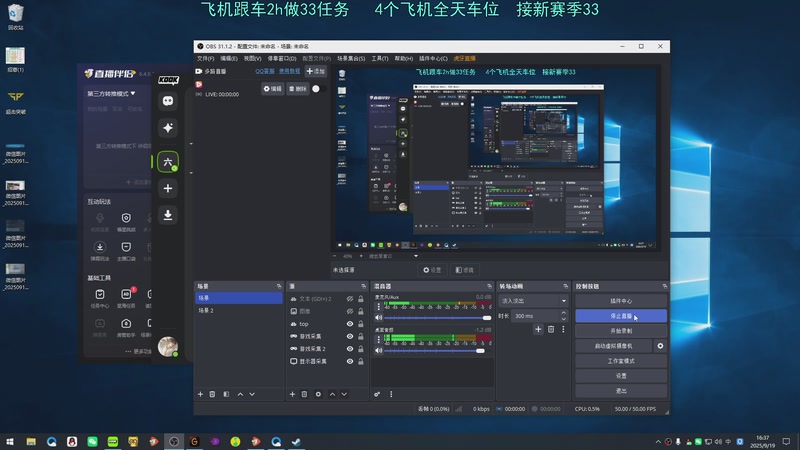800x450 pixels.
Task: Hide the 游戏采集 source
Action: (x=350, y=336)
